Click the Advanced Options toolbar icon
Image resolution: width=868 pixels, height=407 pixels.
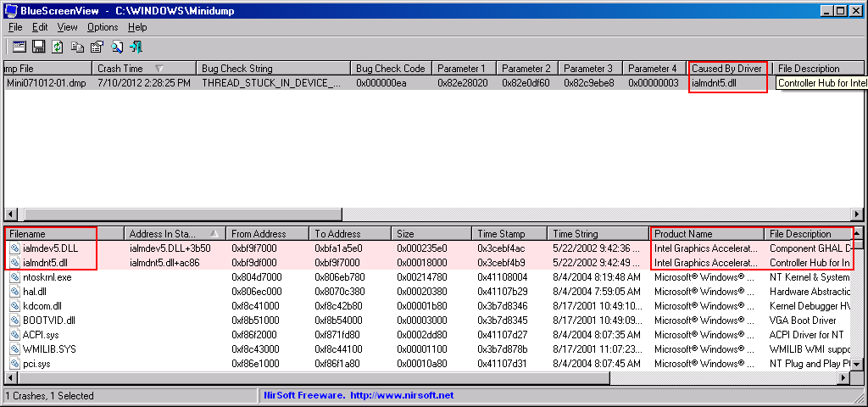click(18, 47)
